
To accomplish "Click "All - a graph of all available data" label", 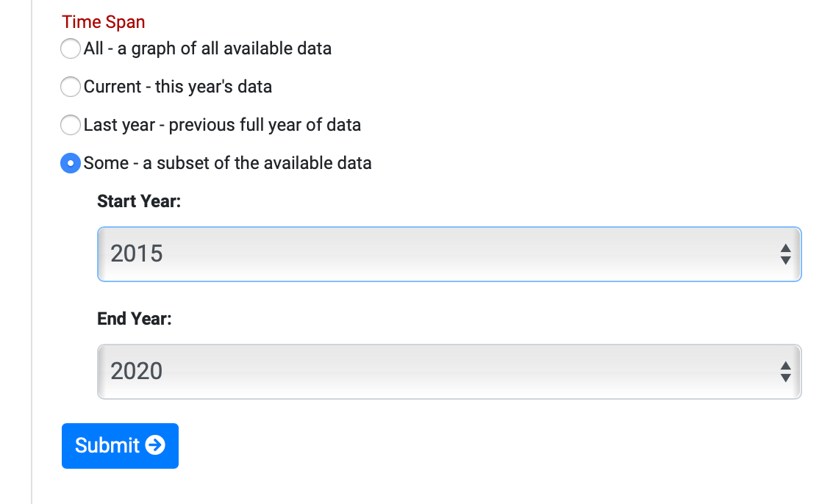I will tap(207, 48).
